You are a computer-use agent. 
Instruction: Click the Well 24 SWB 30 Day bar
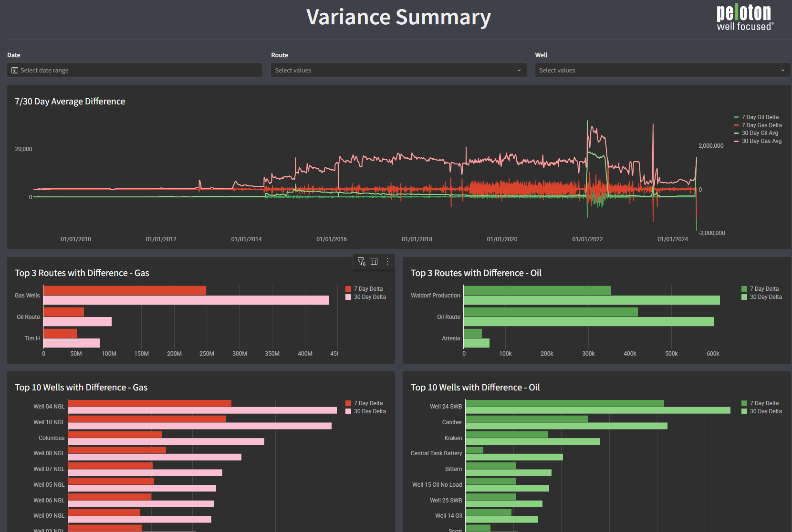tap(597, 410)
